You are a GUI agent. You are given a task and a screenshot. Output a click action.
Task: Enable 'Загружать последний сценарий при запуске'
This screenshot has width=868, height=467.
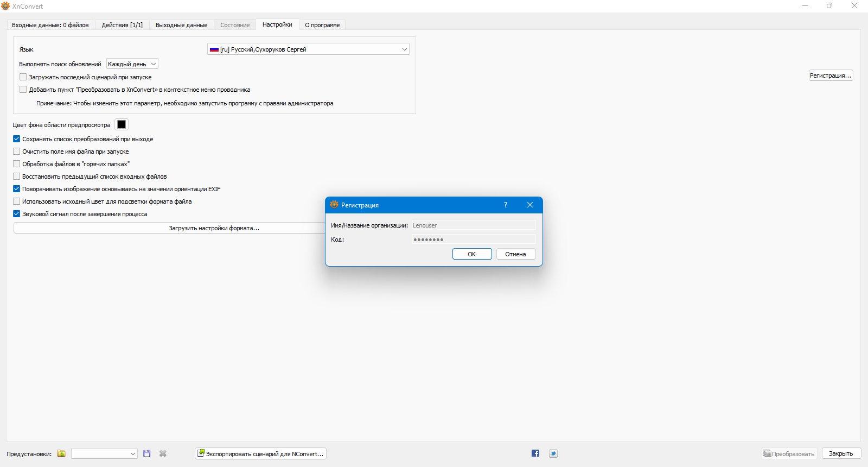pos(23,77)
